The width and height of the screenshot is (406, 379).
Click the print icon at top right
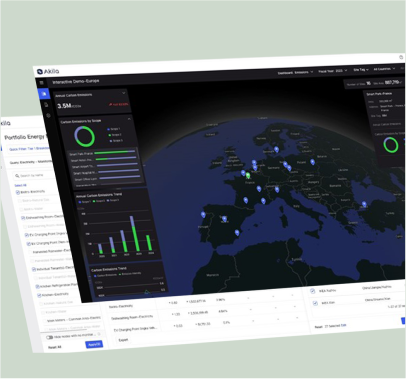[401, 57]
